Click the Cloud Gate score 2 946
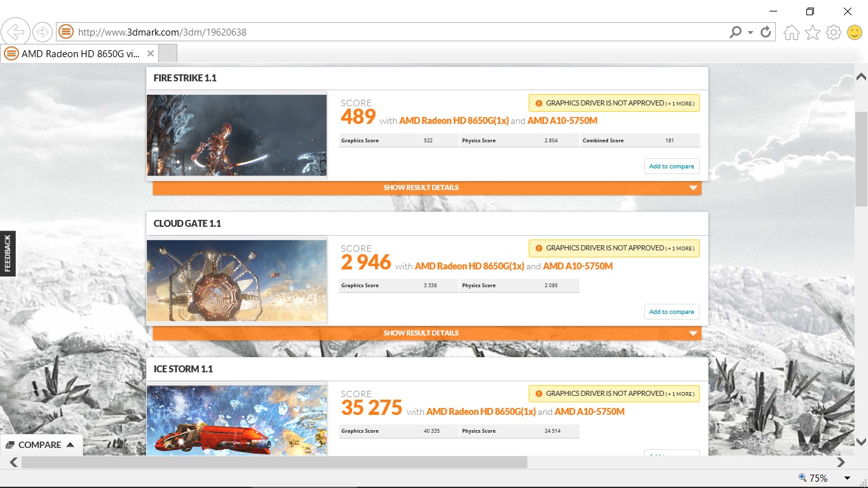This screenshot has height=488, width=868. pos(366,263)
